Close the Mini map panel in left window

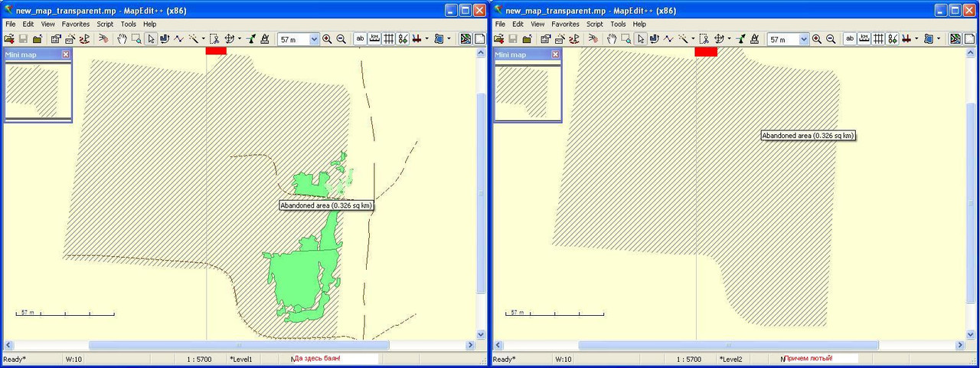66,54
